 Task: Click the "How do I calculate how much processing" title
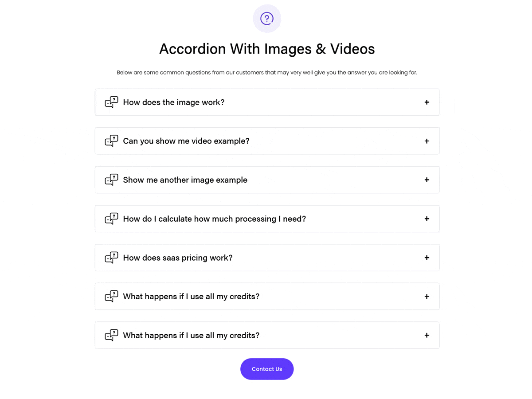[x=215, y=219]
